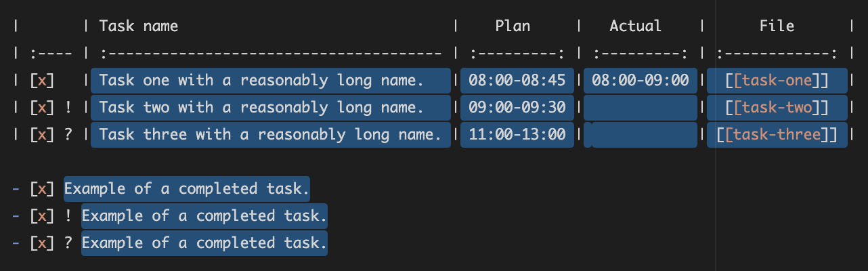
Task: Toggle checkbox of list item marked with '?'
Action: tap(42, 243)
